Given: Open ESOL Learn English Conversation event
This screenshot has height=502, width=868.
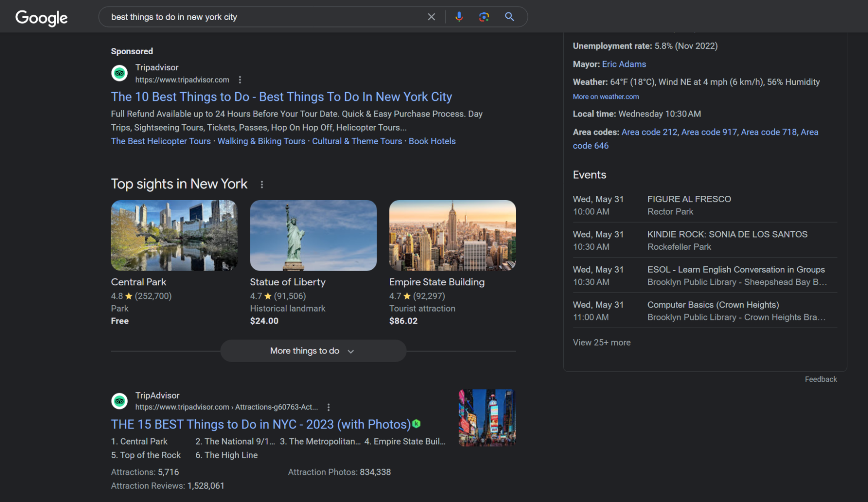Looking at the screenshot, I should 705,276.
